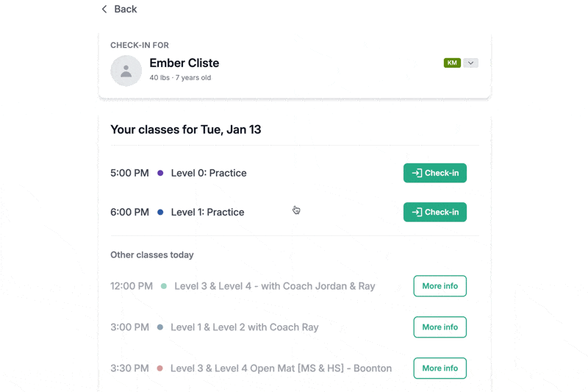Click the blue dot beside Level 1: Practice
This screenshot has height=392, width=588.
point(160,213)
